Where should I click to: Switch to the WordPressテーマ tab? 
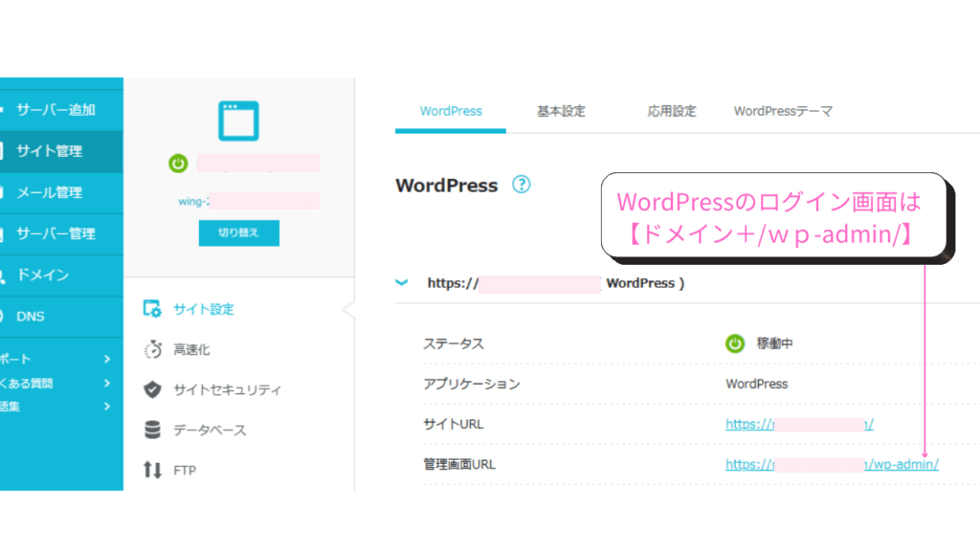[783, 111]
